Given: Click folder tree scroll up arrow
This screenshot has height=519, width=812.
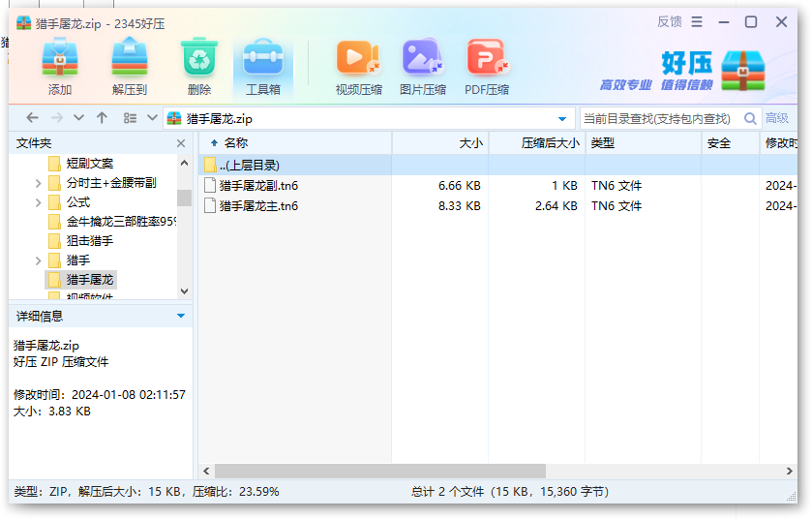Looking at the screenshot, I should [184, 163].
